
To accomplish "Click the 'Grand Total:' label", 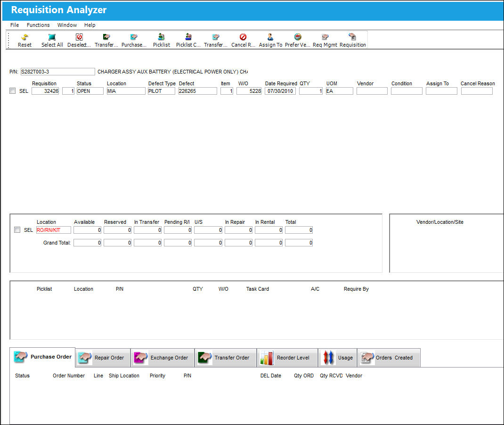I will (57, 243).
